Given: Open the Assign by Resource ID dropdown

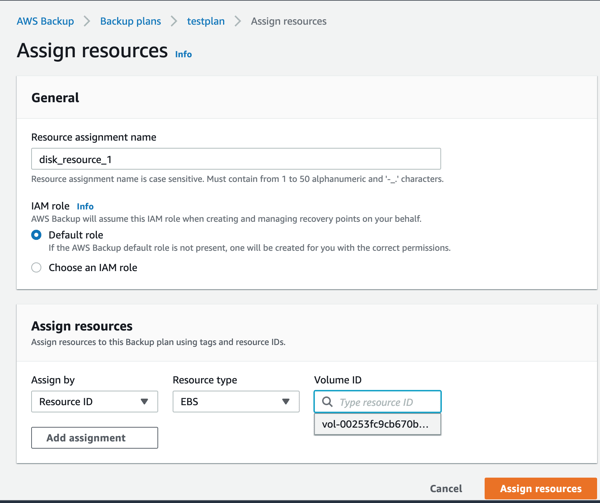Looking at the screenshot, I should point(94,402).
